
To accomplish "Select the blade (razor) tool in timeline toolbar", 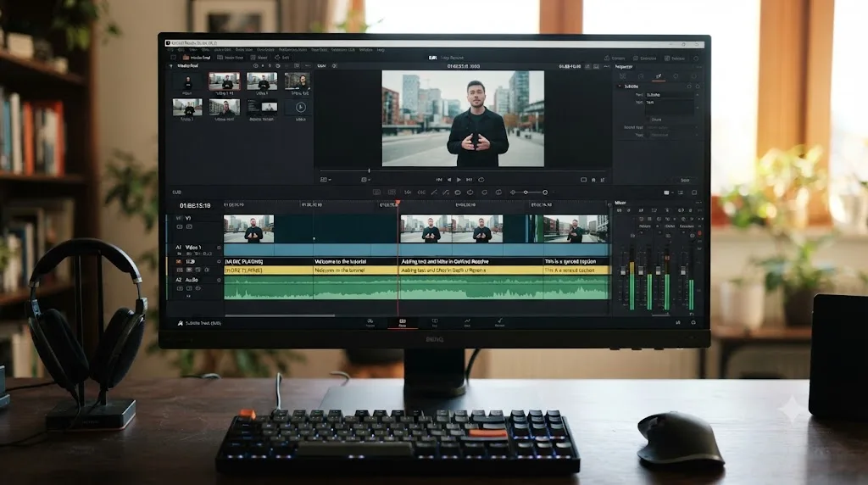I will click(434, 192).
